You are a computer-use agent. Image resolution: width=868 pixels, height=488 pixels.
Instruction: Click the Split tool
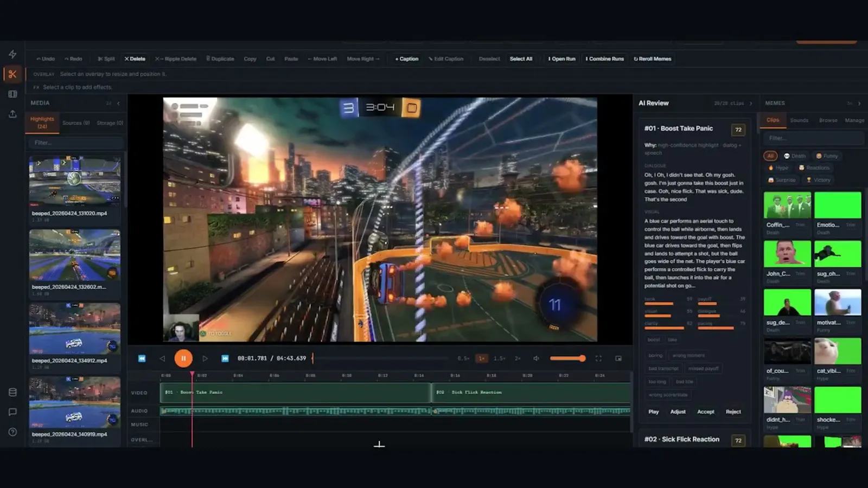[106, 59]
